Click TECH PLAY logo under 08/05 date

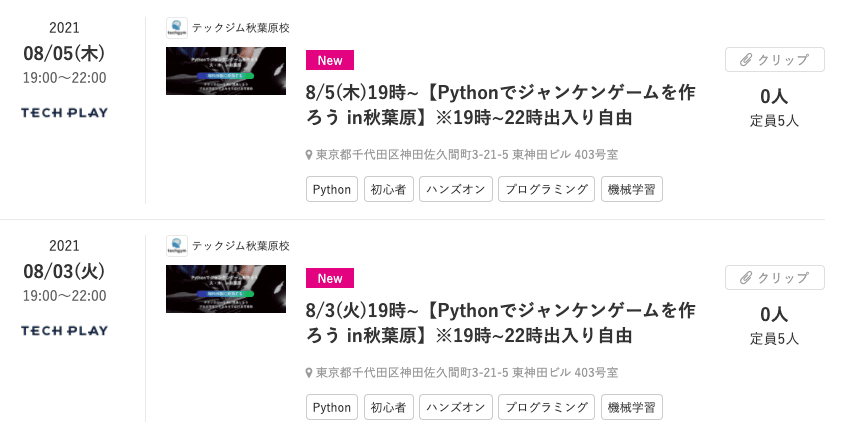tap(64, 113)
